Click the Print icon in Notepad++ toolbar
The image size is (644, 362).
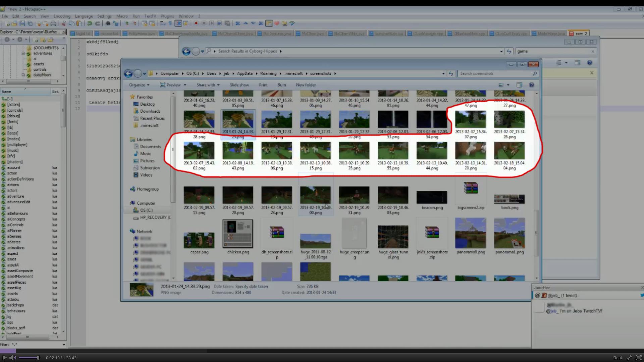(x=53, y=23)
